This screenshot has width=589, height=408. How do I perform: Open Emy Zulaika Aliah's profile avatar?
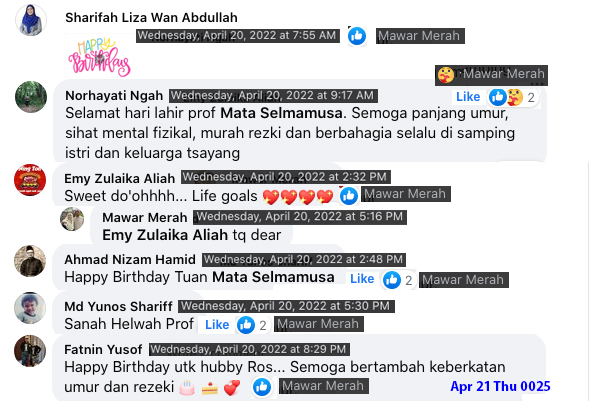click(30, 180)
